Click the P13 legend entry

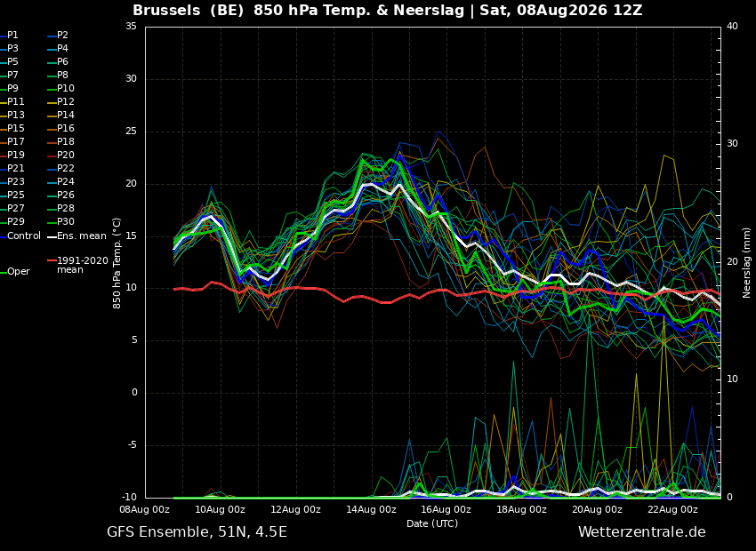(x=12, y=116)
